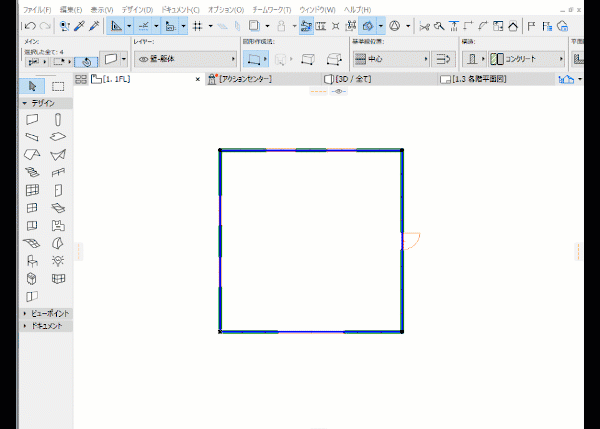Select the Marquee tool in toolbox
The width and height of the screenshot is (600, 429).
coord(58,86)
